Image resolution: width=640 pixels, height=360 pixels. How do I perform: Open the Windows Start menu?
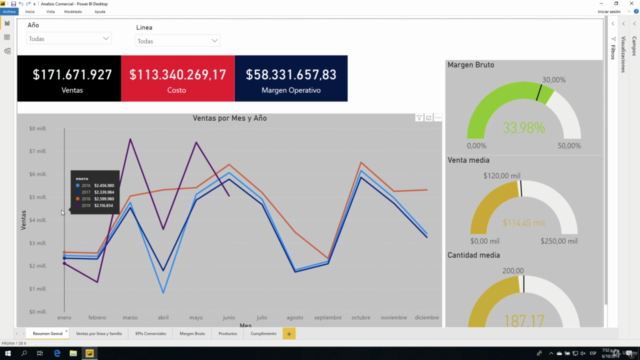[8, 353]
